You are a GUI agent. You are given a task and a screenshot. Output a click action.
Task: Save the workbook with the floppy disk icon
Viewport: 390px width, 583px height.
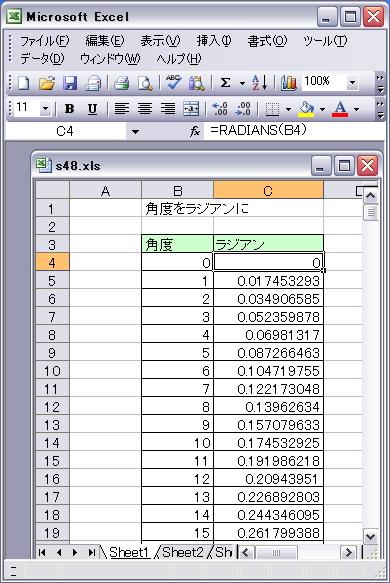coord(70,83)
